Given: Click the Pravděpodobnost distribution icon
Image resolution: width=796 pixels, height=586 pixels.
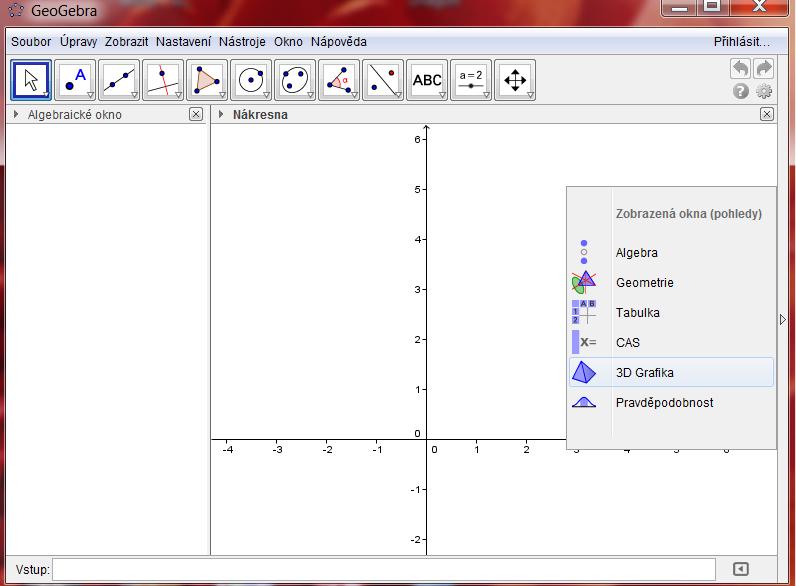Looking at the screenshot, I should [584, 402].
